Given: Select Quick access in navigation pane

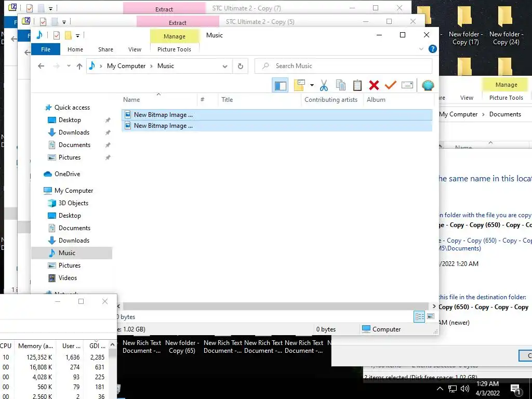Looking at the screenshot, I should pos(72,107).
